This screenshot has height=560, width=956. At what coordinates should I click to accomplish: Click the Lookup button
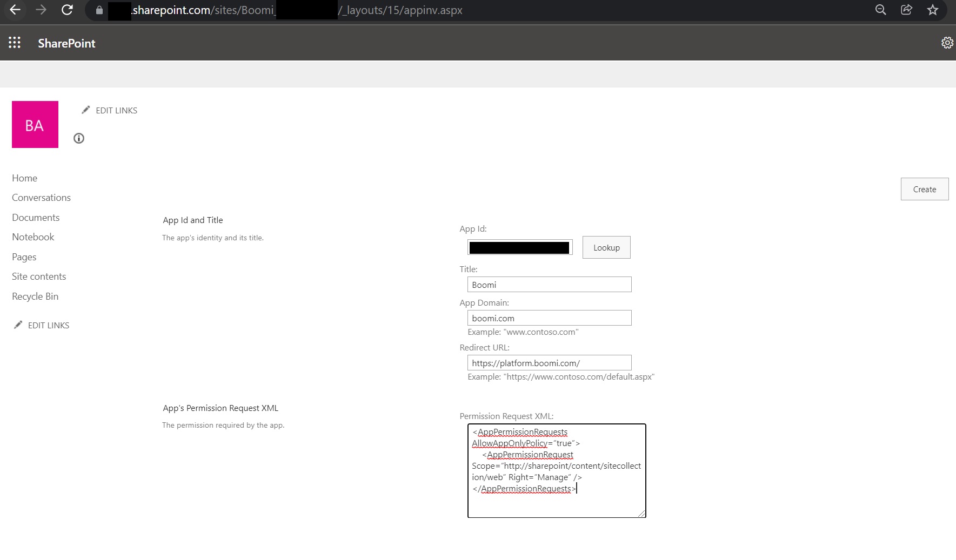(606, 247)
